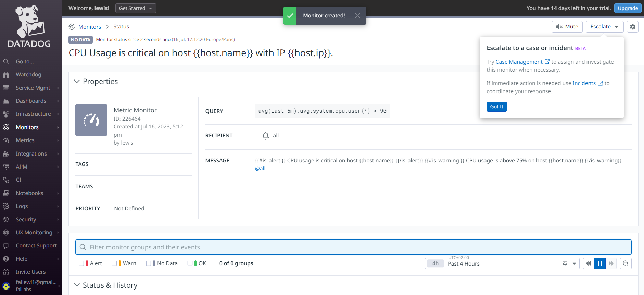This screenshot has width=644, height=295.
Task: Expand the Help submenu arrow
Action: [58, 259]
